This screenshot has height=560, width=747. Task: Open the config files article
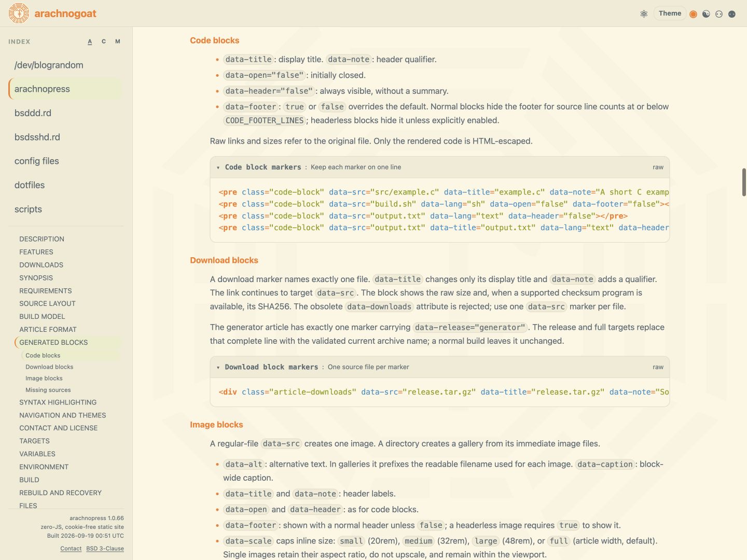point(66,161)
